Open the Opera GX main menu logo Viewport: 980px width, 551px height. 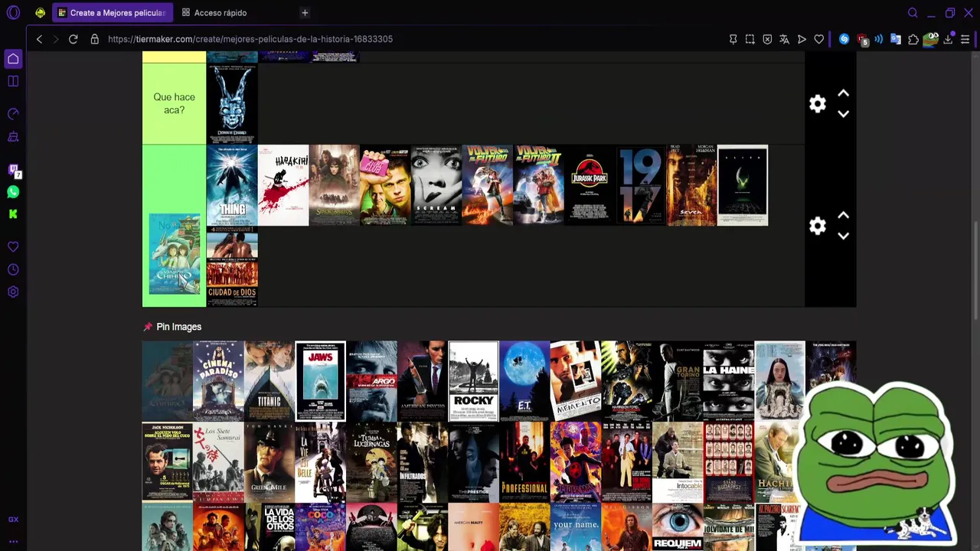(13, 13)
